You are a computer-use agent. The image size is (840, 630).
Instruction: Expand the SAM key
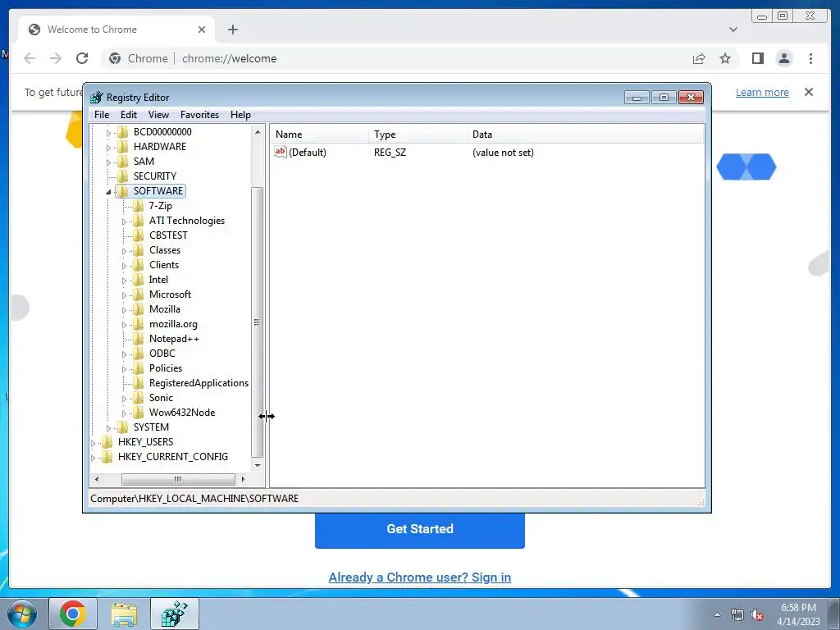pyautogui.click(x=108, y=162)
